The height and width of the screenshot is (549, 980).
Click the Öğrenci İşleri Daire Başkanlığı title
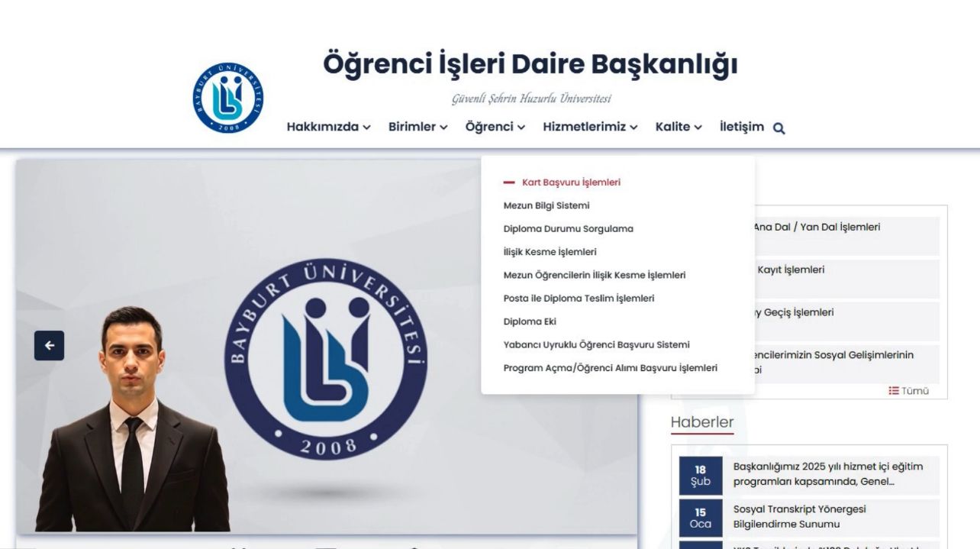click(x=530, y=64)
